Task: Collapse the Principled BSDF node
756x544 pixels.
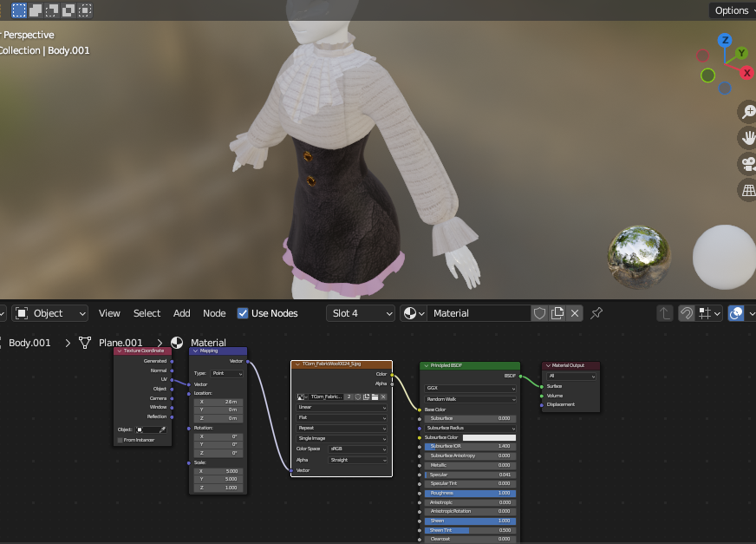Action: click(427, 365)
